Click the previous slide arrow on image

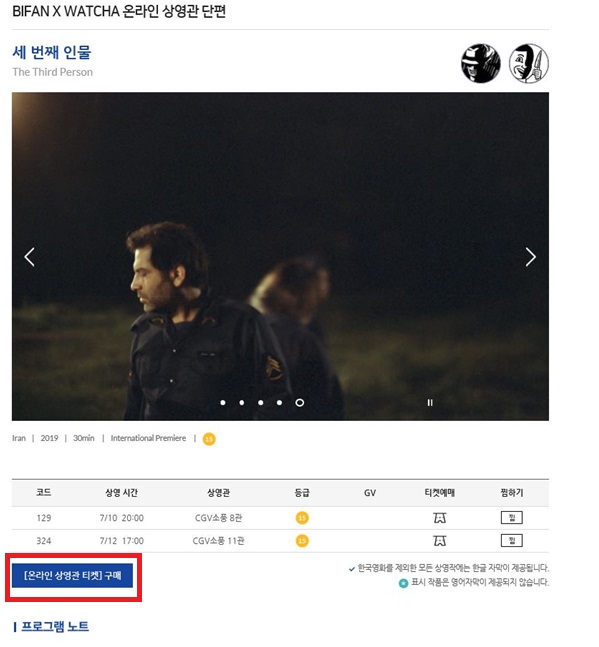tap(29, 257)
